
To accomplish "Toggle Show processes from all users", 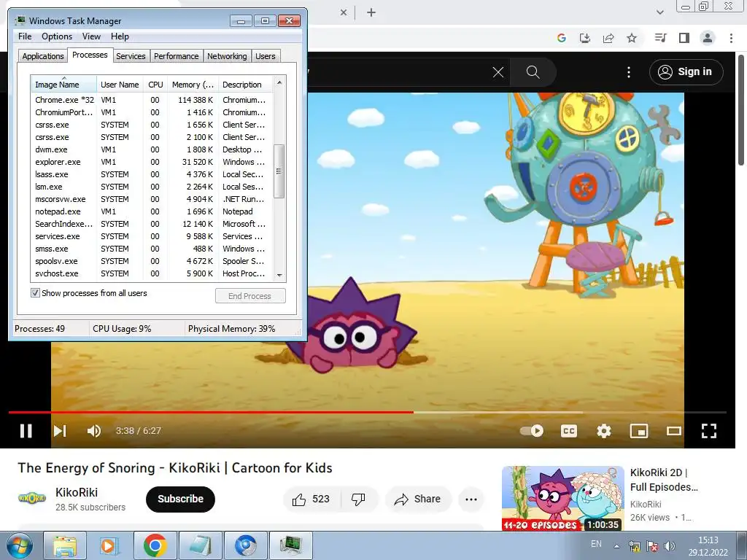I will (35, 293).
